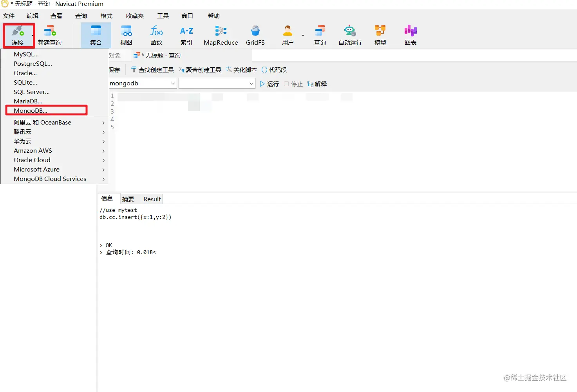This screenshot has height=392, width=577.
Task: Open the 查看 menu
Action: tap(56, 16)
